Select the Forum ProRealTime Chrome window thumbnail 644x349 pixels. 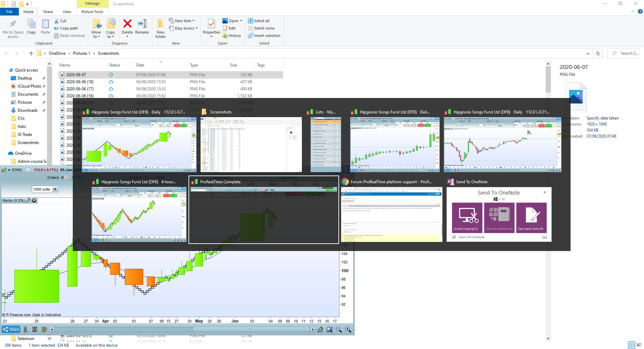click(392, 210)
